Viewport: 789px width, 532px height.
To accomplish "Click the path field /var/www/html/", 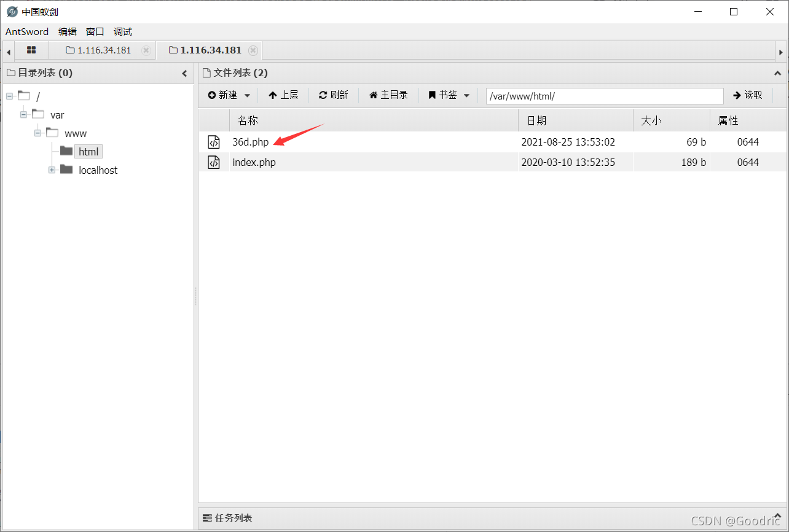I will click(x=605, y=96).
